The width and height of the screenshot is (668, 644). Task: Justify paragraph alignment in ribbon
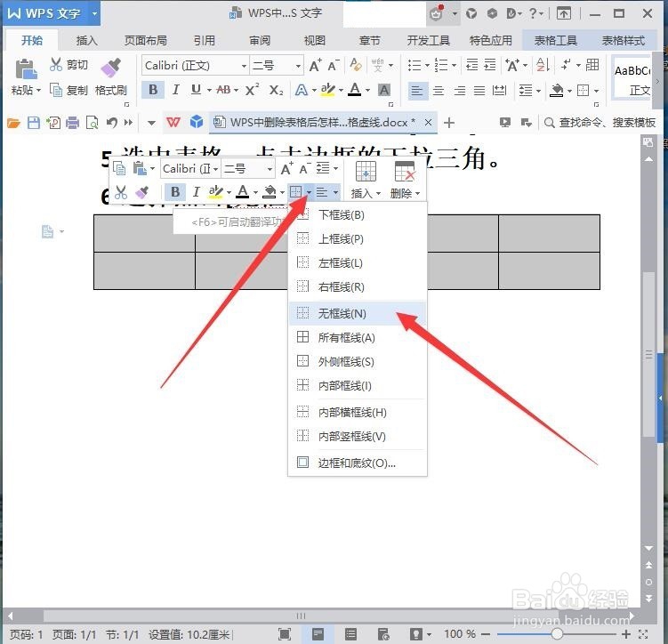tap(479, 91)
